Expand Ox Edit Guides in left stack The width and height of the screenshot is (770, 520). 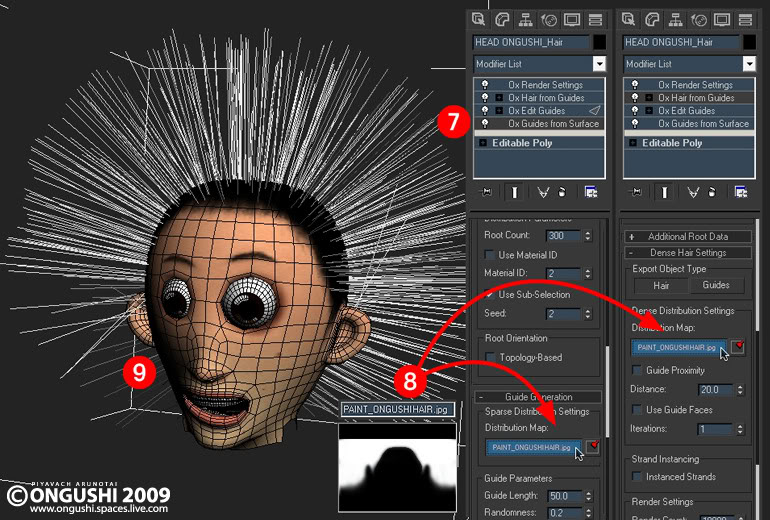pos(499,110)
